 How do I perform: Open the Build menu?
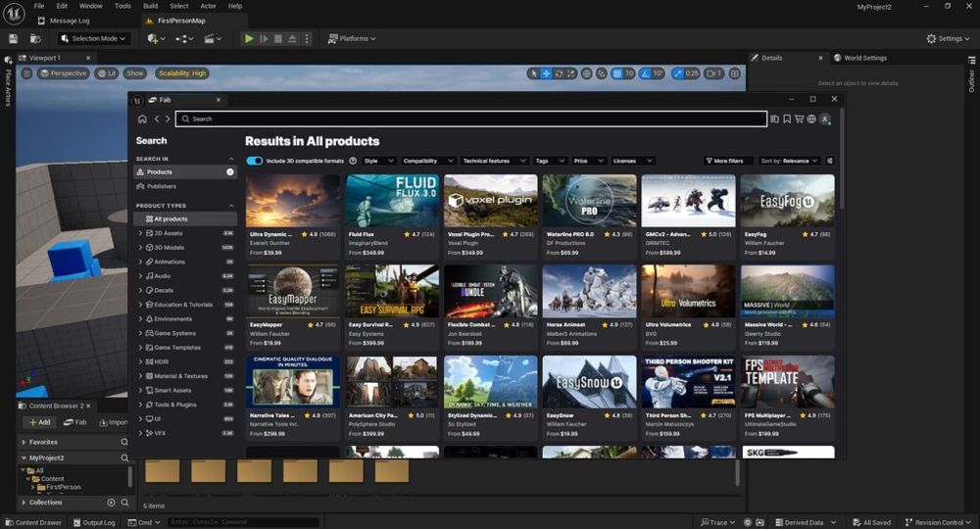pos(151,6)
